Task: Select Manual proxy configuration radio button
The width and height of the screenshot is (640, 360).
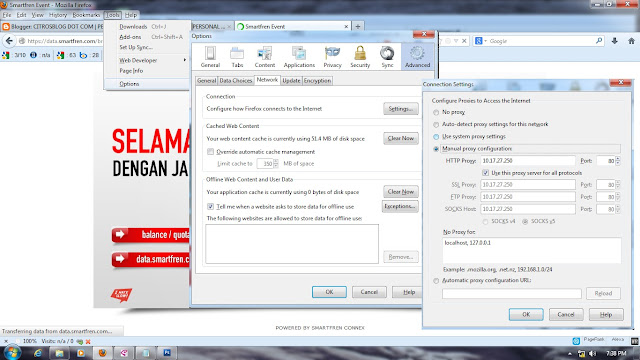Action: click(436, 149)
